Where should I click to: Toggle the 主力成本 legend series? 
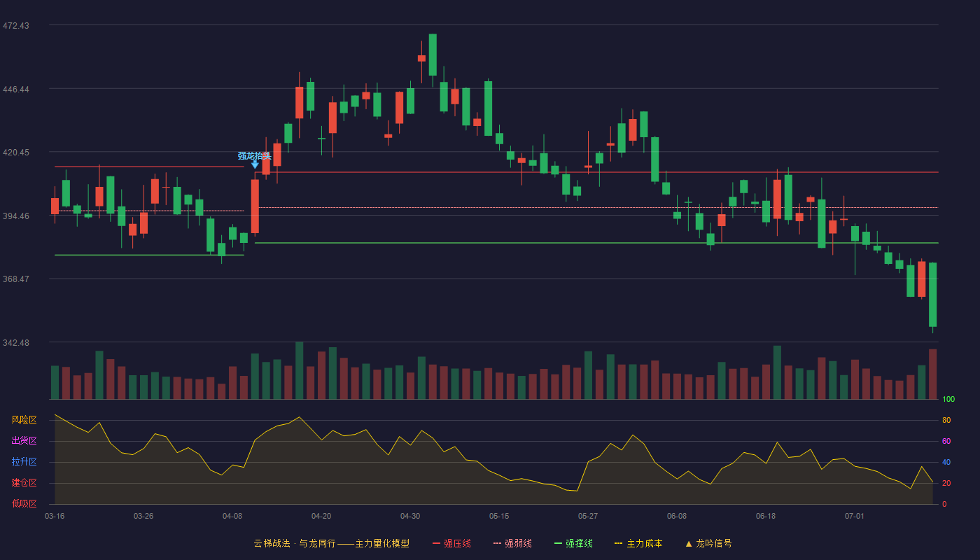pyautogui.click(x=638, y=543)
